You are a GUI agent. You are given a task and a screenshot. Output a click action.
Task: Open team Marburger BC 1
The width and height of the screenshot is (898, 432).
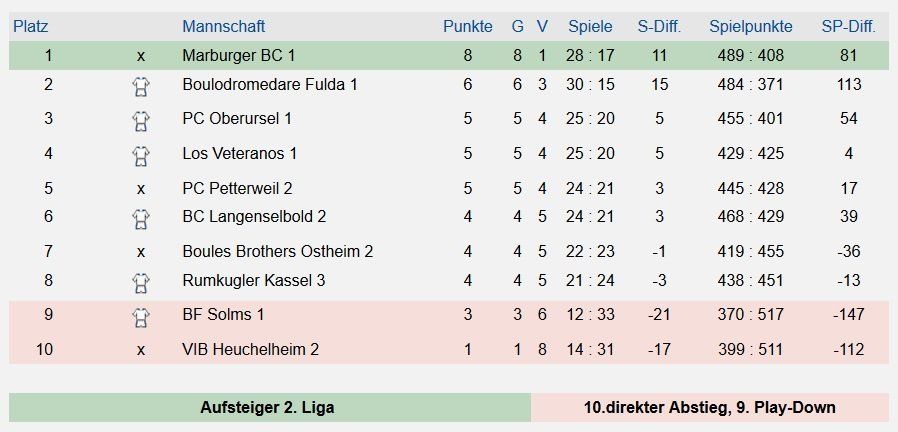[239, 56]
